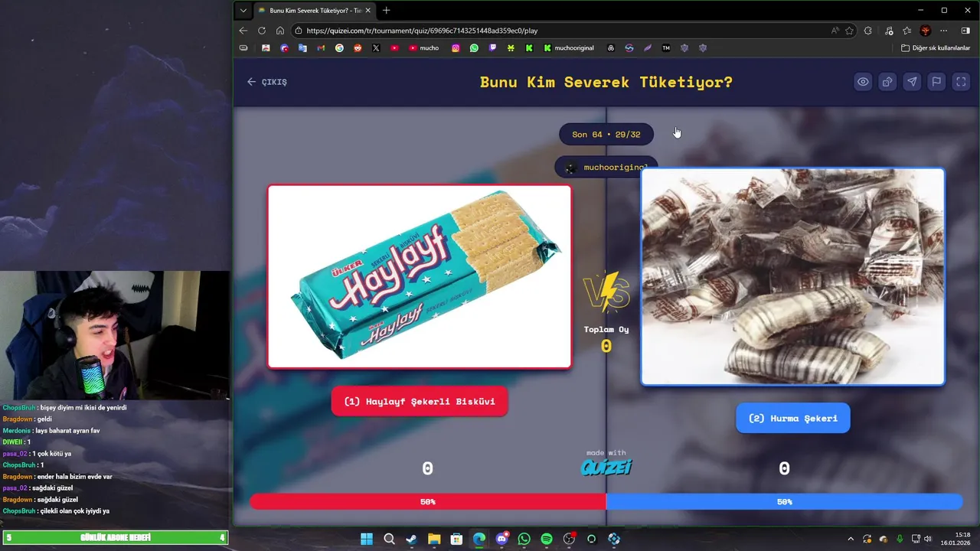Open the muchooriginal Kick bookmark
This screenshot has height=551, width=980.
569,47
